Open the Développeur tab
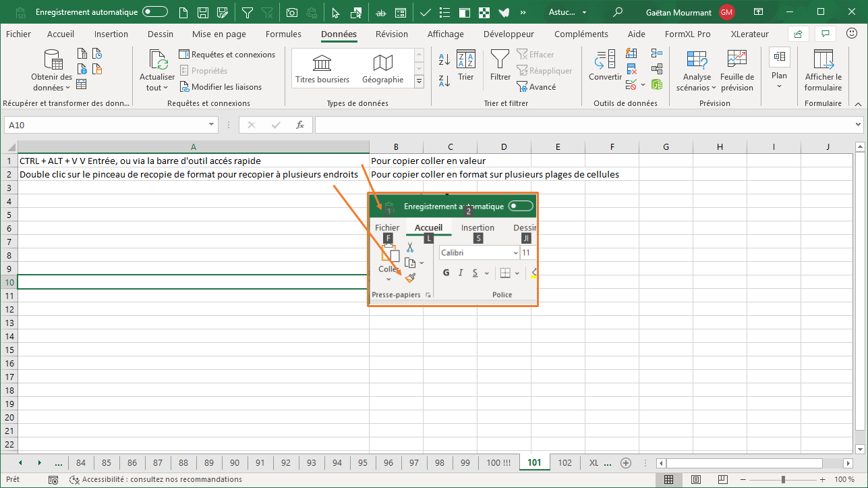The height and width of the screenshot is (488, 868). click(x=509, y=34)
